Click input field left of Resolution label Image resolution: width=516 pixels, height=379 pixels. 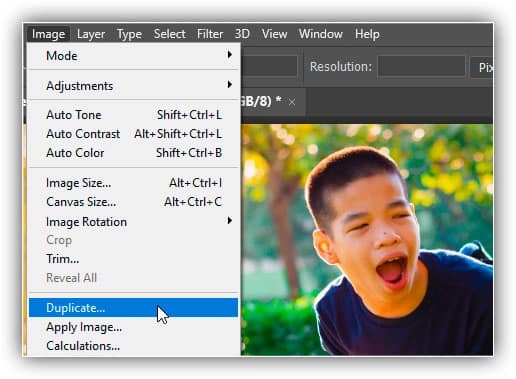pyautogui.click(x=269, y=66)
